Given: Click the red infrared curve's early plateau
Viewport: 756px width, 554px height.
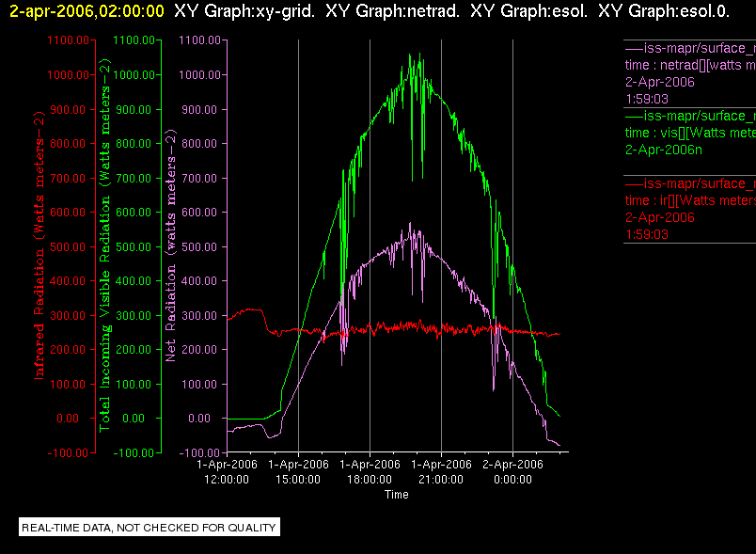Looking at the screenshot, I should point(251,309).
